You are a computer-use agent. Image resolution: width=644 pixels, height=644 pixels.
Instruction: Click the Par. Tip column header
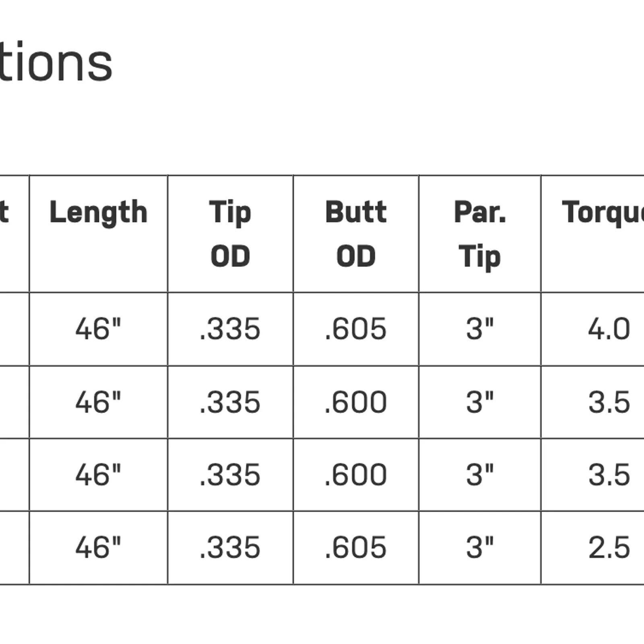480,234
